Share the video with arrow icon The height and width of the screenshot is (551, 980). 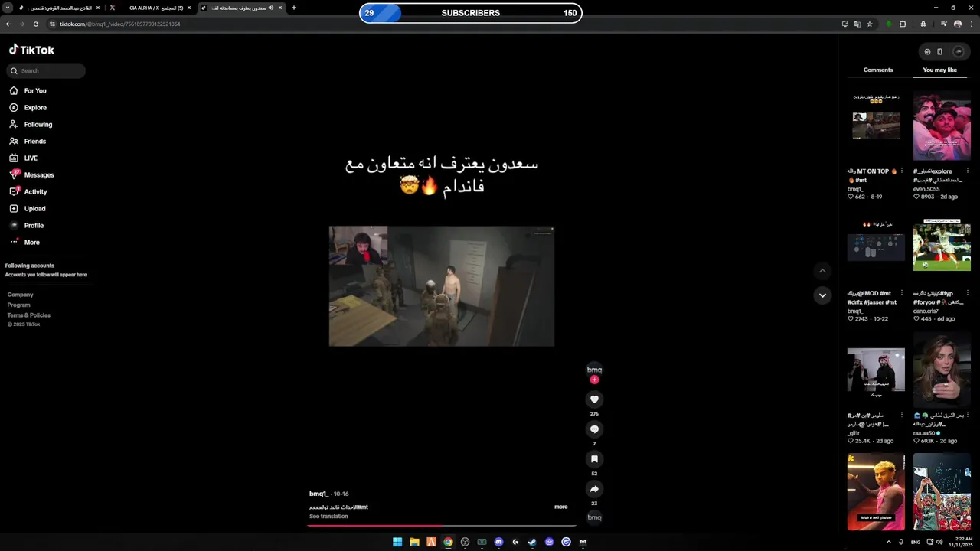pyautogui.click(x=594, y=489)
